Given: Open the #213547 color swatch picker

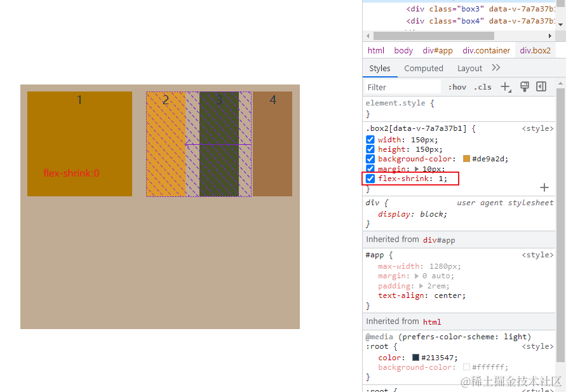Looking at the screenshot, I should click(x=416, y=357).
